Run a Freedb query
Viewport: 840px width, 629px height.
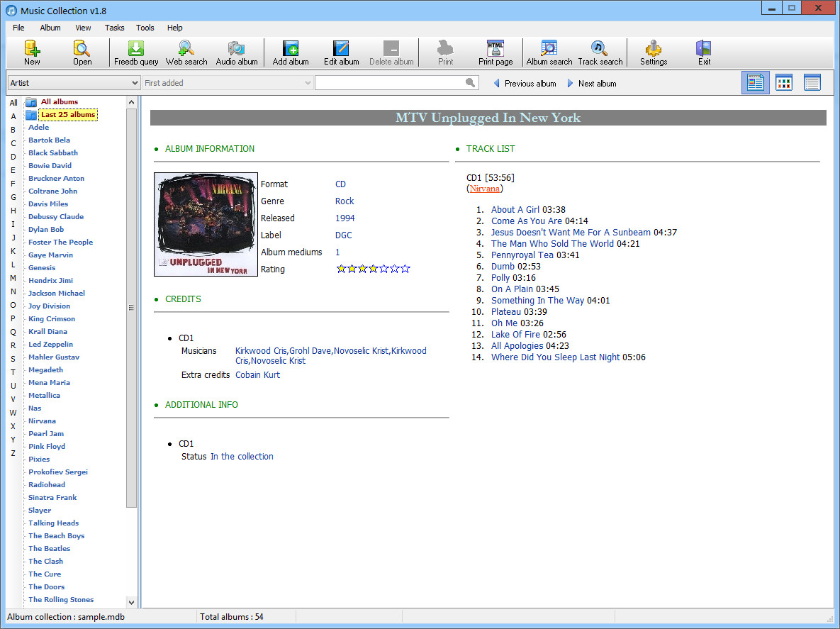(136, 52)
